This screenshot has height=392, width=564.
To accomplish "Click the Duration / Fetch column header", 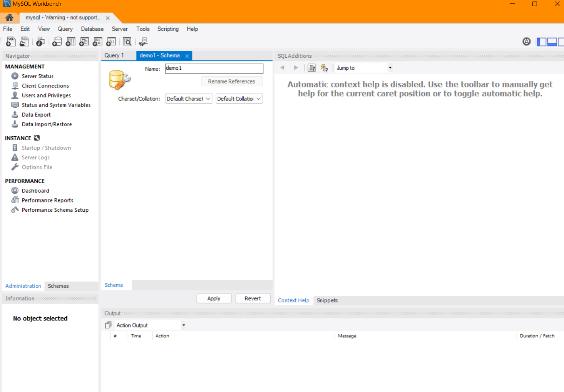I will 537,336.
